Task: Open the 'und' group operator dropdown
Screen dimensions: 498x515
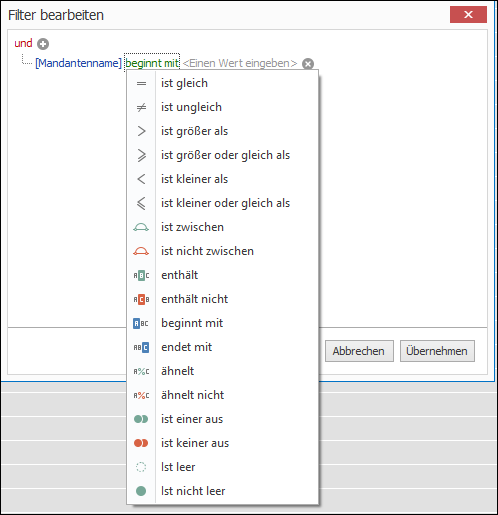Action: [23, 43]
